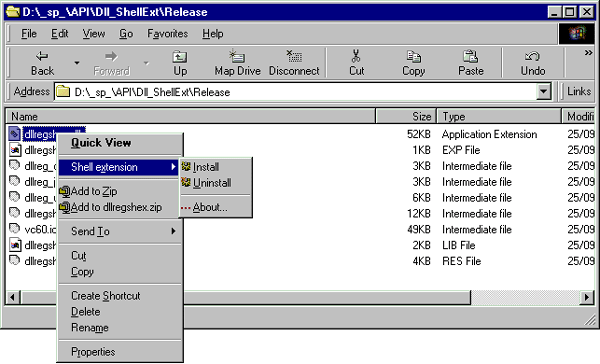Click the 'LIB File' type cell
The image size is (600, 364).
(458, 245)
